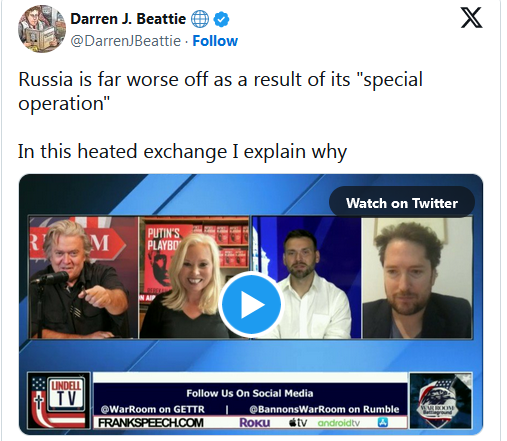Click the Lindell TV logo

click(x=59, y=400)
